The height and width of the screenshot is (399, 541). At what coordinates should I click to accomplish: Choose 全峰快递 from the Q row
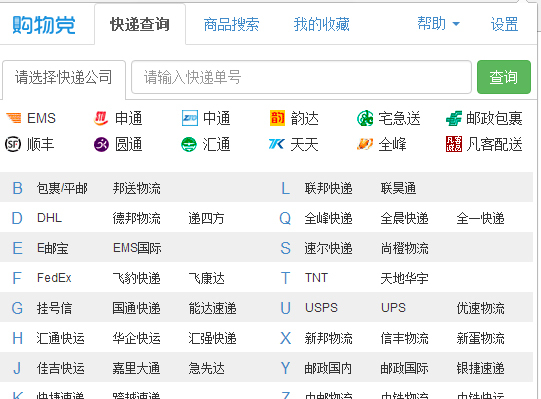point(328,218)
